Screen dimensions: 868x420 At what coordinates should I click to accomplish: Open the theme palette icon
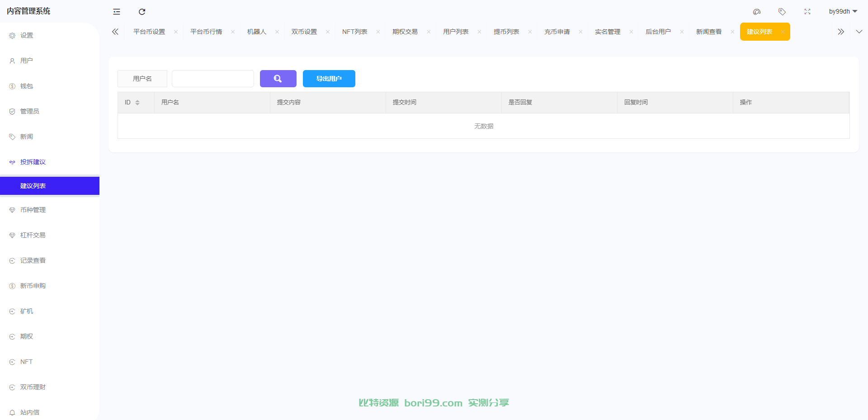click(x=757, y=12)
